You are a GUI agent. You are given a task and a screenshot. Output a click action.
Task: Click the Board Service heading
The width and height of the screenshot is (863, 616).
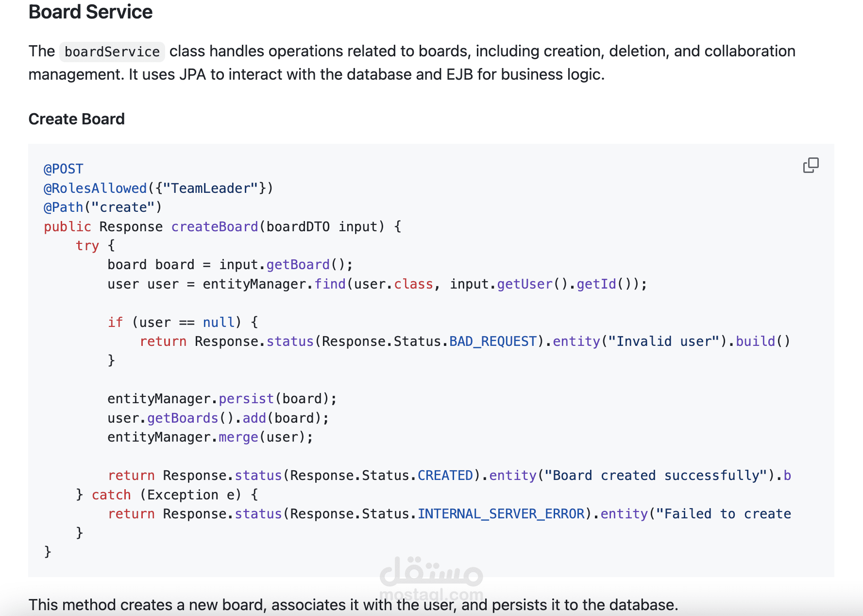tap(90, 12)
